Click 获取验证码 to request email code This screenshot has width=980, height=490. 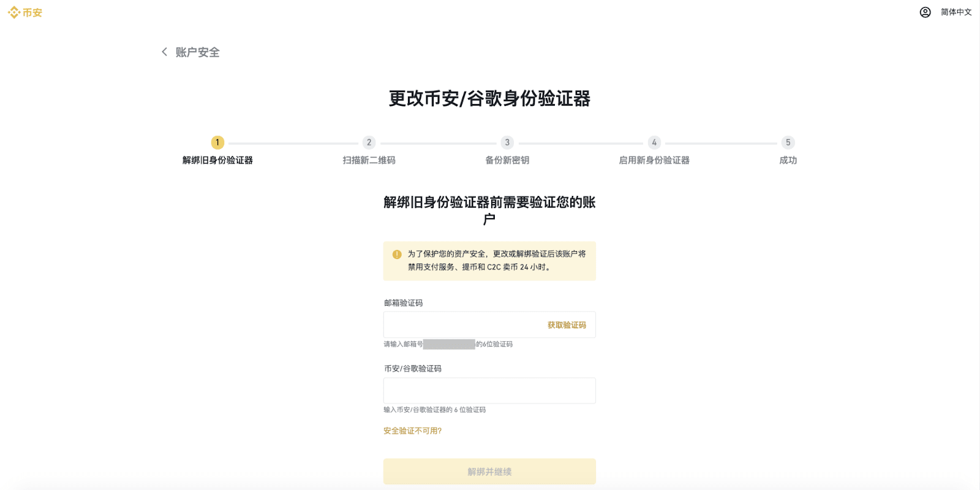(x=567, y=325)
